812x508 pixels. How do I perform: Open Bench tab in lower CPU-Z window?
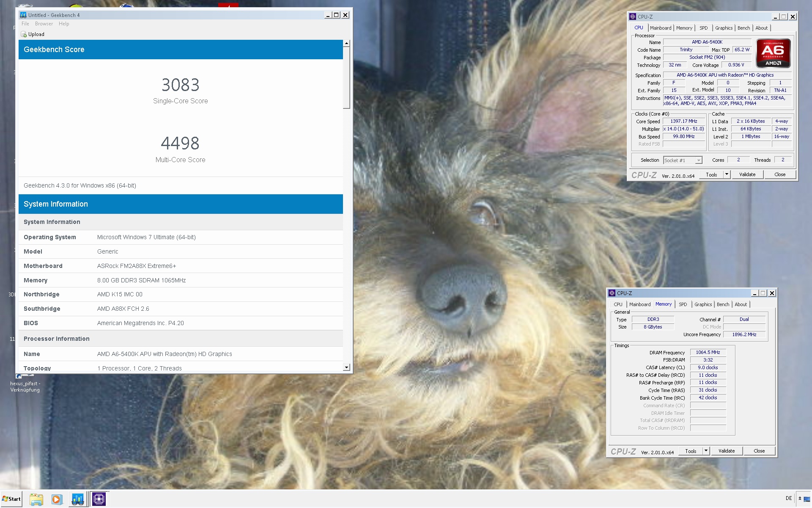coord(723,304)
